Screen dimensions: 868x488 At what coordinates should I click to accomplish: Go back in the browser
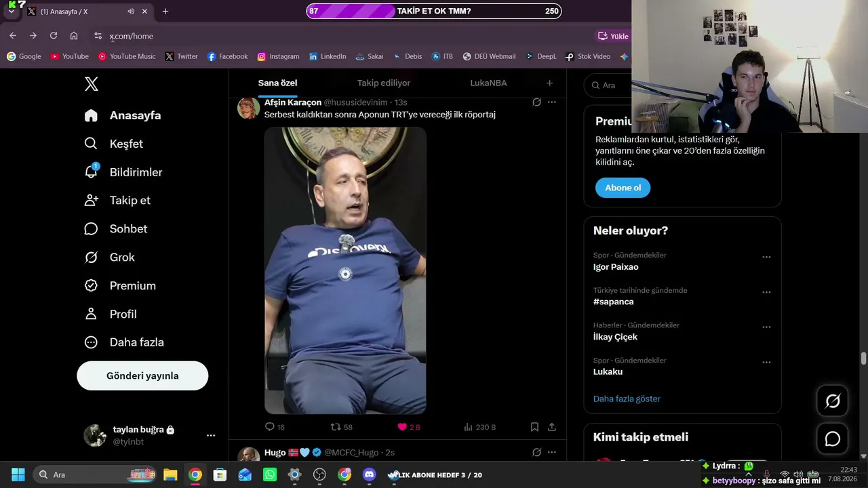click(x=13, y=36)
